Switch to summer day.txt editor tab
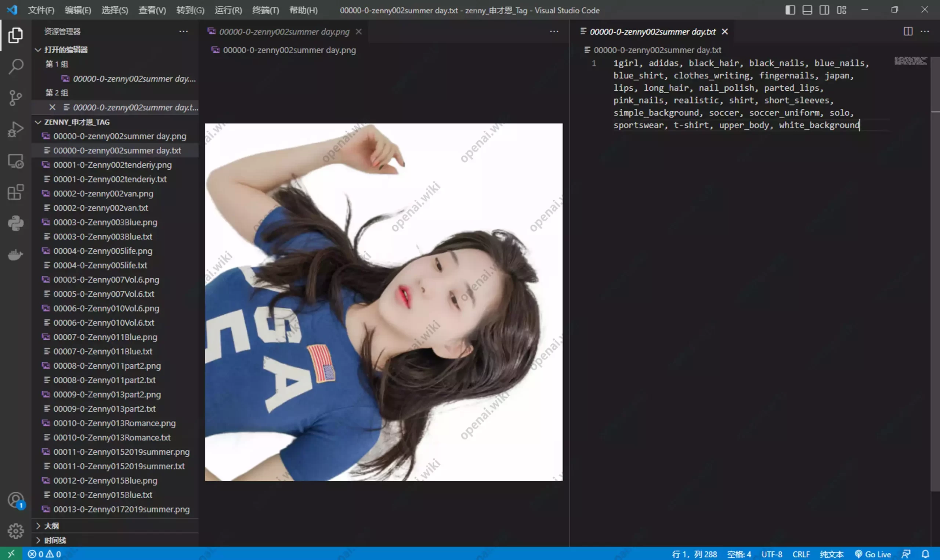The width and height of the screenshot is (940, 560). pos(652,32)
